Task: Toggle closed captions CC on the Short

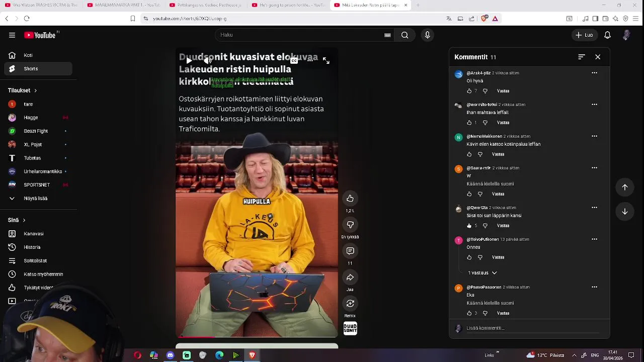Action: (x=294, y=61)
